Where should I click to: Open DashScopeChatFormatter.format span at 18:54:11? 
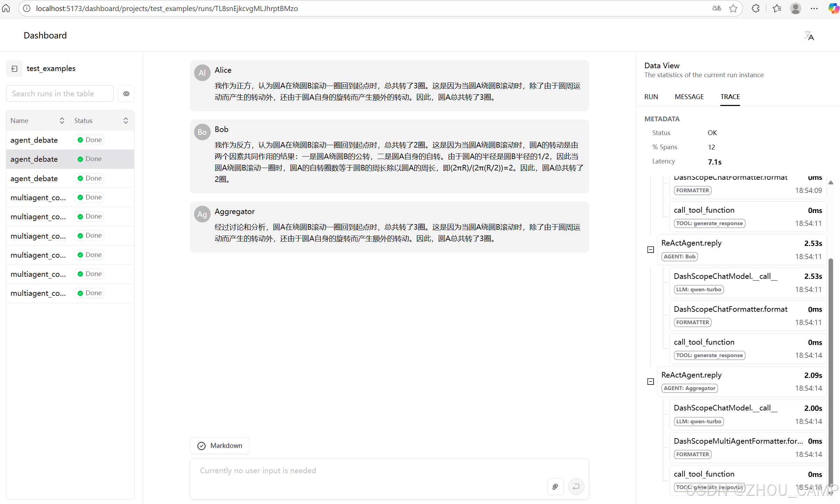tap(748, 315)
